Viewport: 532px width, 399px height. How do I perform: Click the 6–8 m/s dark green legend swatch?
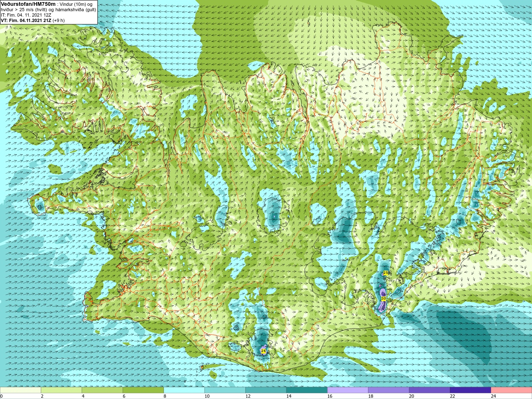click(x=143, y=390)
